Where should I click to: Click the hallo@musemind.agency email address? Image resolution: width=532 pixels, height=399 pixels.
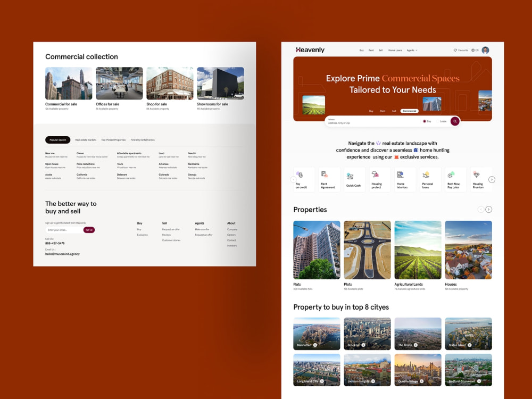(x=62, y=254)
